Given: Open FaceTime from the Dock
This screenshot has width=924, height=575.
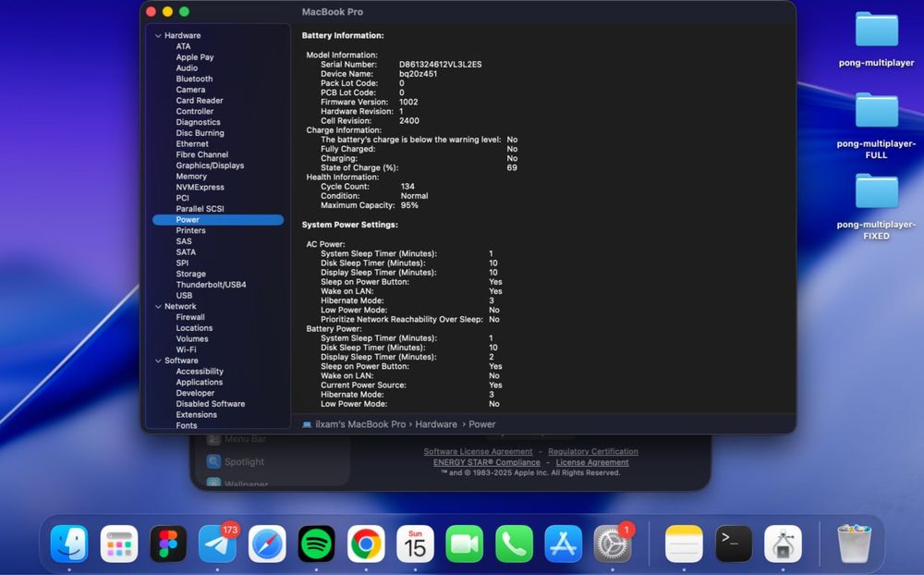Looking at the screenshot, I should [465, 544].
